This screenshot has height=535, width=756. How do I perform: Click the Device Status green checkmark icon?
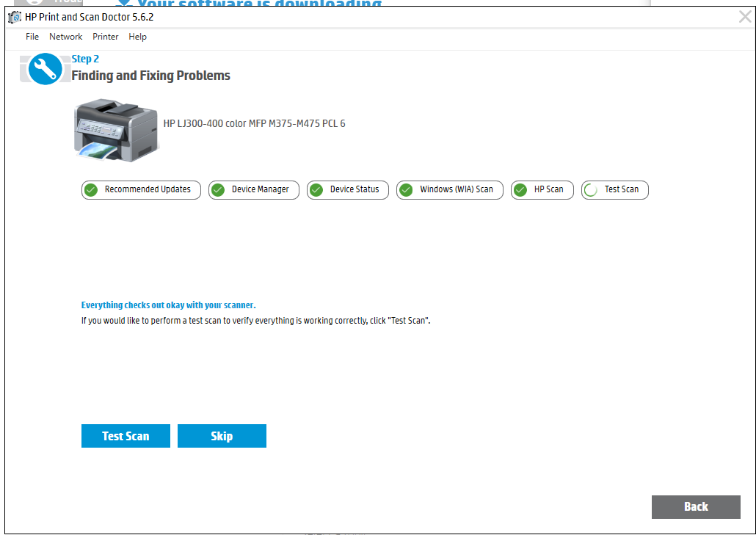(316, 189)
